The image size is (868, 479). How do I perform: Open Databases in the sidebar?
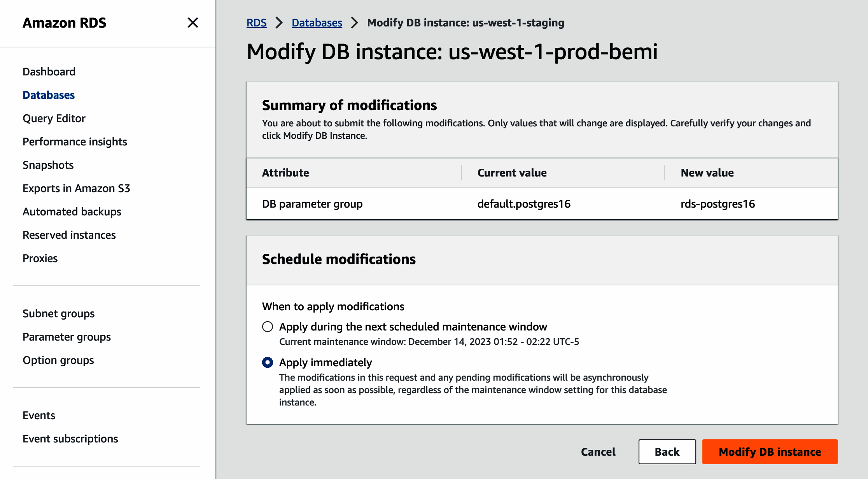49,95
